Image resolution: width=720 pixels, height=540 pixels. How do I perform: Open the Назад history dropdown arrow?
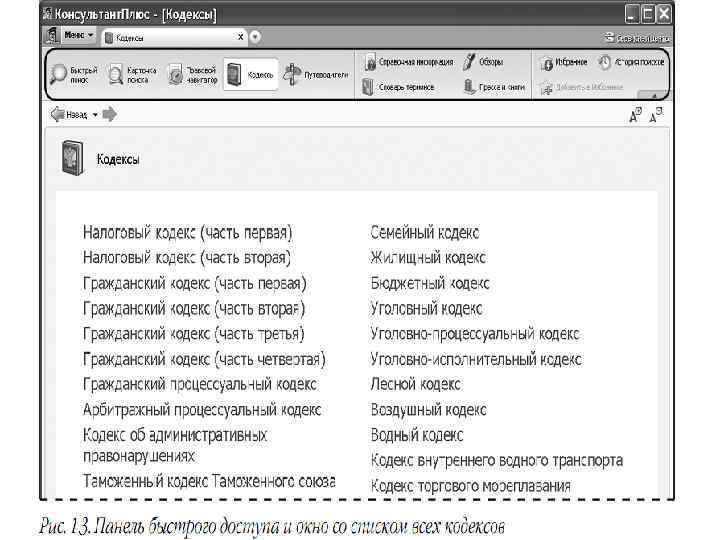point(95,114)
